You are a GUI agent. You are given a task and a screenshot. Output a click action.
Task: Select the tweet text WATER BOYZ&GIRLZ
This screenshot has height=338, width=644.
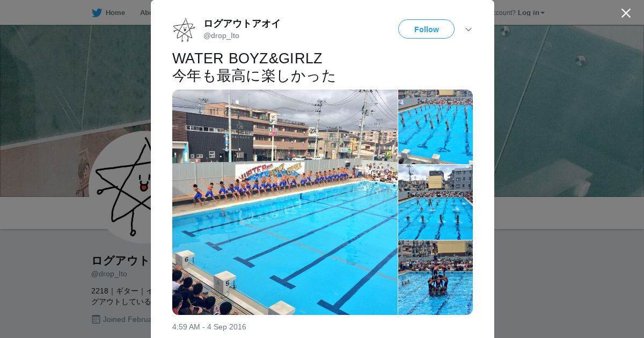click(x=247, y=58)
